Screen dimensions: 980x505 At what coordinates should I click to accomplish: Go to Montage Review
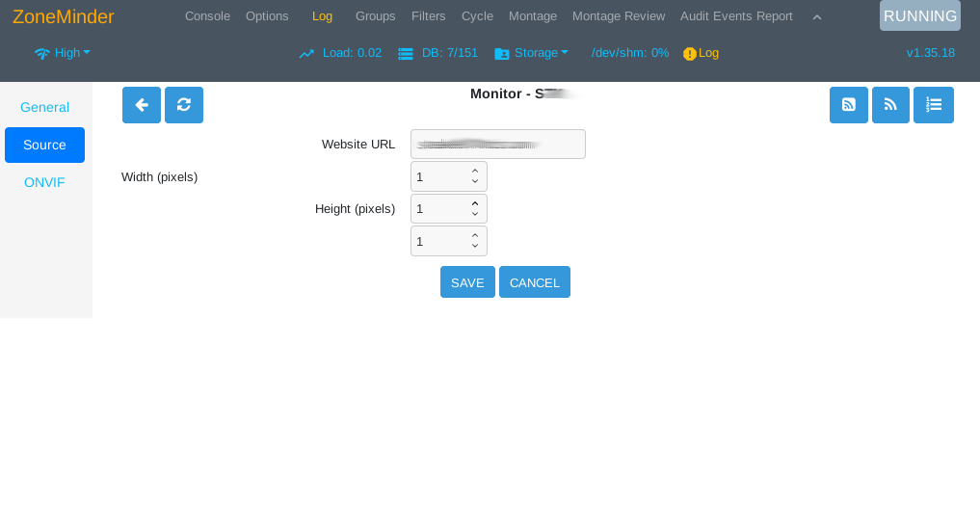tap(619, 16)
